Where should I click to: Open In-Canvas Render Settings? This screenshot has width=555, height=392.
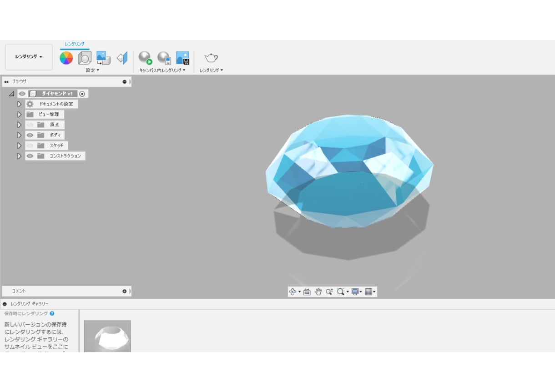(164, 58)
